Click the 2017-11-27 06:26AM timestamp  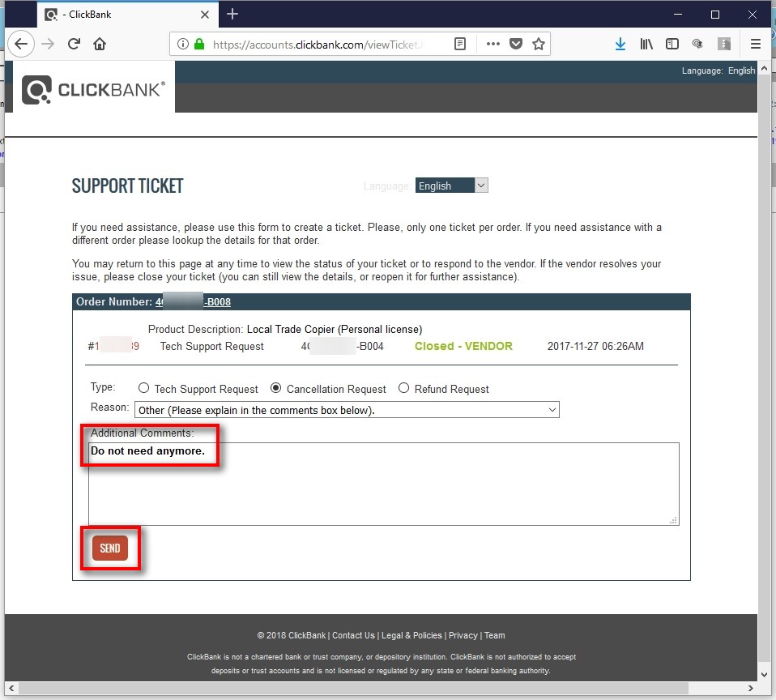(595, 346)
